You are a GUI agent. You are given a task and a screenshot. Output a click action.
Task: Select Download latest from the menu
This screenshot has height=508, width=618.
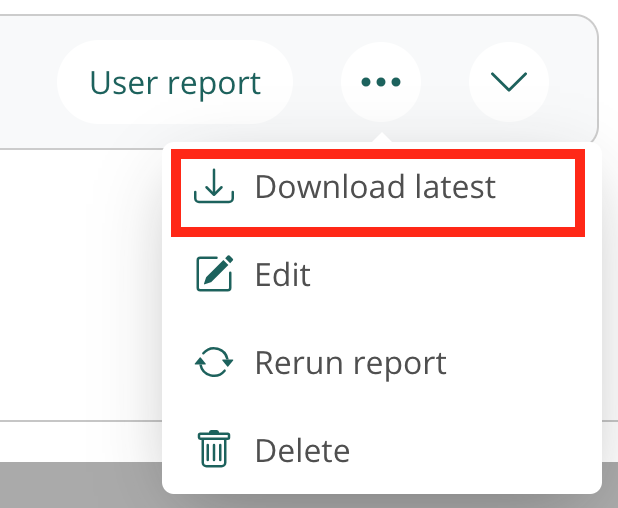coord(377,188)
